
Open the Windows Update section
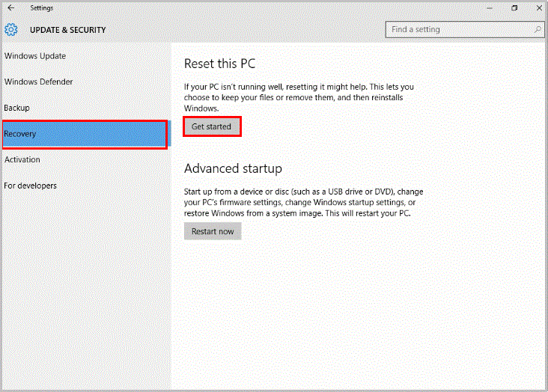[35, 56]
